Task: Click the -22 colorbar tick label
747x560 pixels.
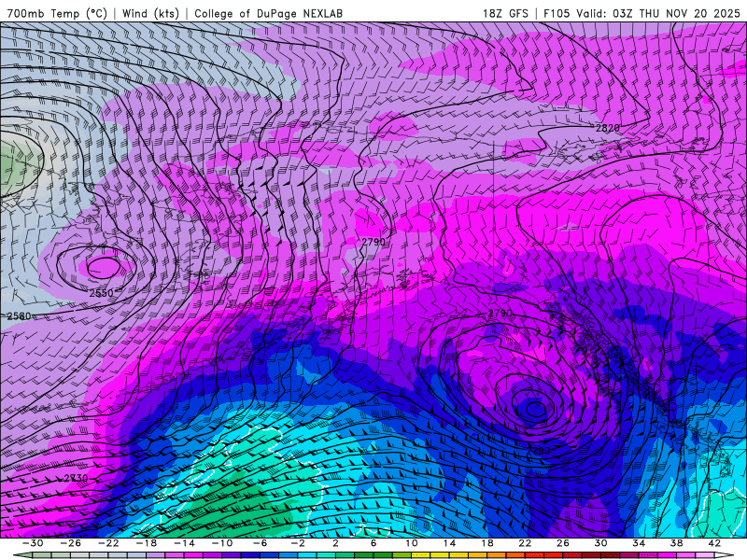Action: tap(108, 543)
